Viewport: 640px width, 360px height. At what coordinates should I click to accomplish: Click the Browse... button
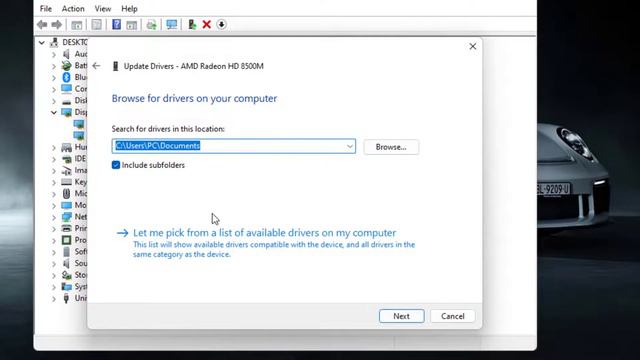point(391,147)
